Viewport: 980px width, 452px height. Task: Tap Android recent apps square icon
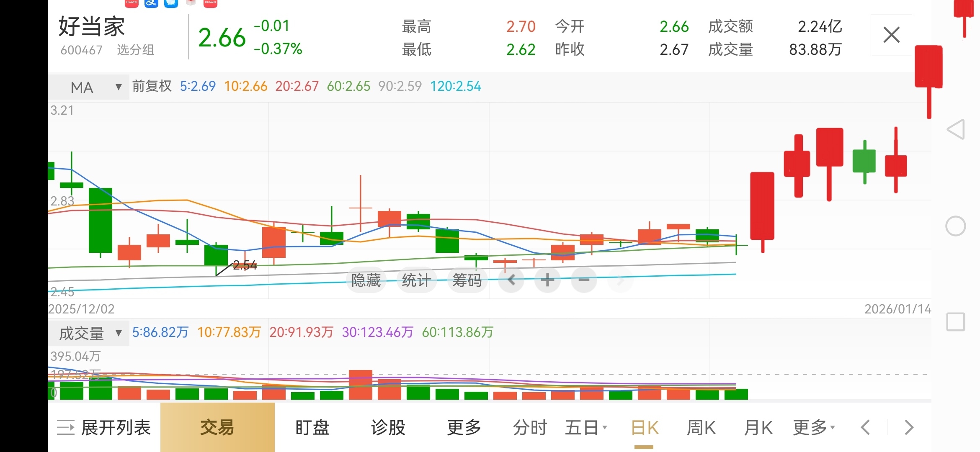click(x=956, y=322)
